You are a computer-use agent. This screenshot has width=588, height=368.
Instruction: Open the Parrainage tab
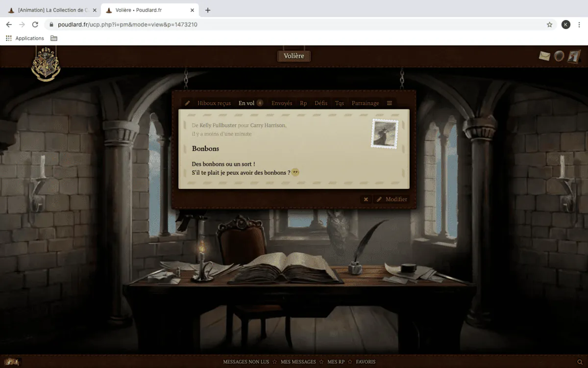click(366, 103)
